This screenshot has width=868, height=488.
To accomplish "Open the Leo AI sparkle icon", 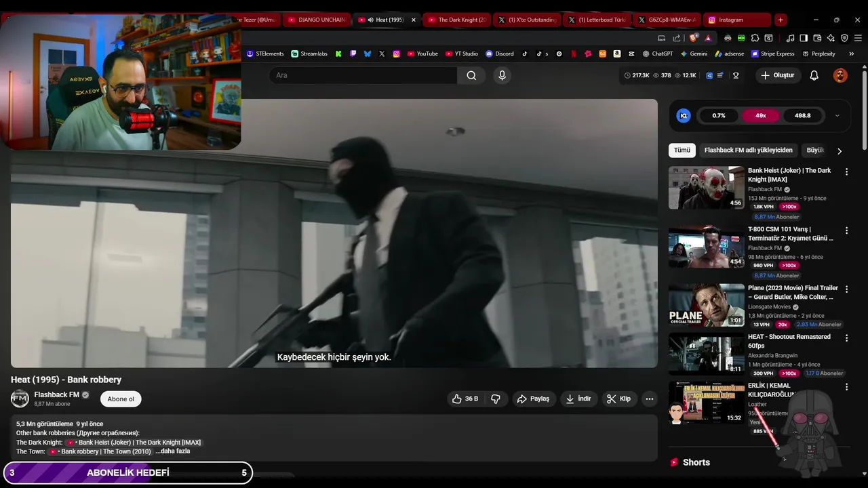I will click(831, 38).
